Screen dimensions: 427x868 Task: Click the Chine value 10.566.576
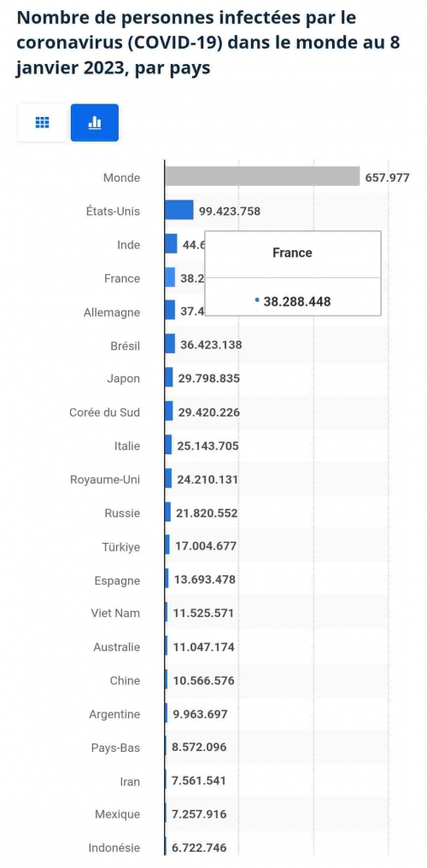[204, 680]
